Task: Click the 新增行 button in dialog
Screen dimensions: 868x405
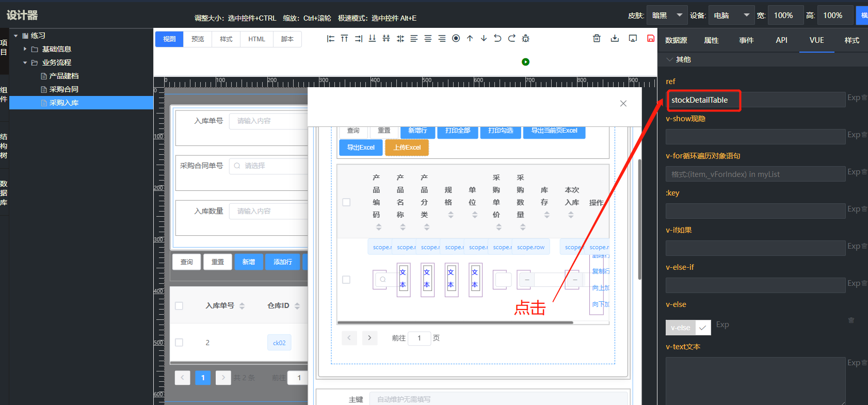Action: coord(417,132)
